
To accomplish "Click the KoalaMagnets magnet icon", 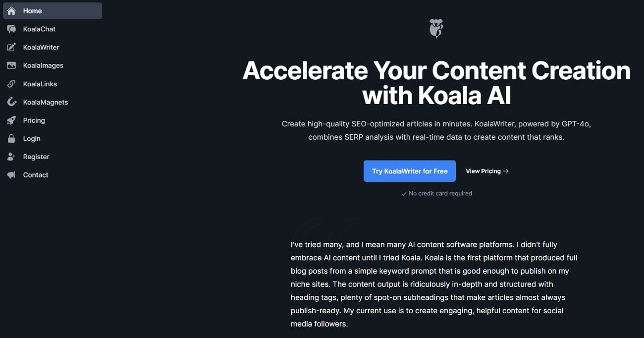I will pyautogui.click(x=11, y=102).
